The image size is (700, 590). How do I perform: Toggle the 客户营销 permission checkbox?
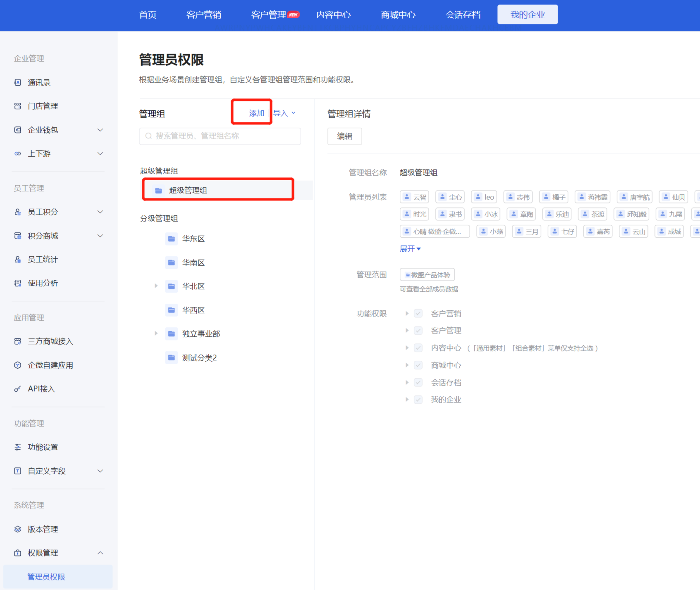[418, 313]
